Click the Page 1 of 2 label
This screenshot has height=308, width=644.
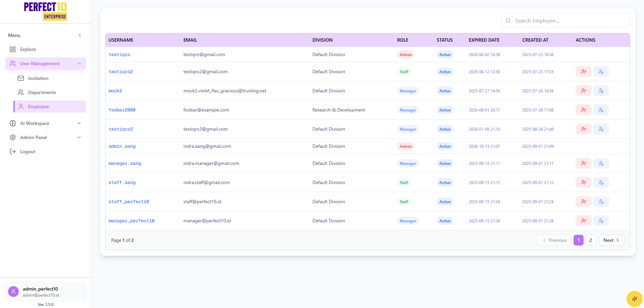pyautogui.click(x=122, y=240)
